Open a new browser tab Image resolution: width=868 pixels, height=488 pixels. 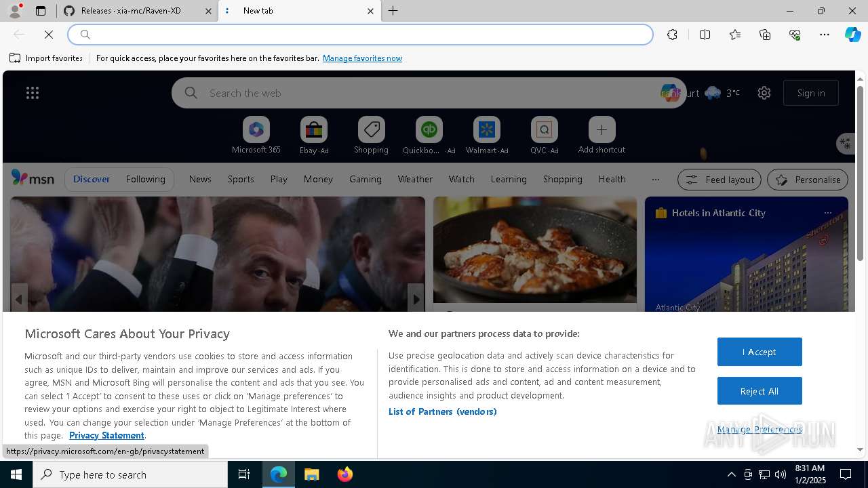point(393,11)
